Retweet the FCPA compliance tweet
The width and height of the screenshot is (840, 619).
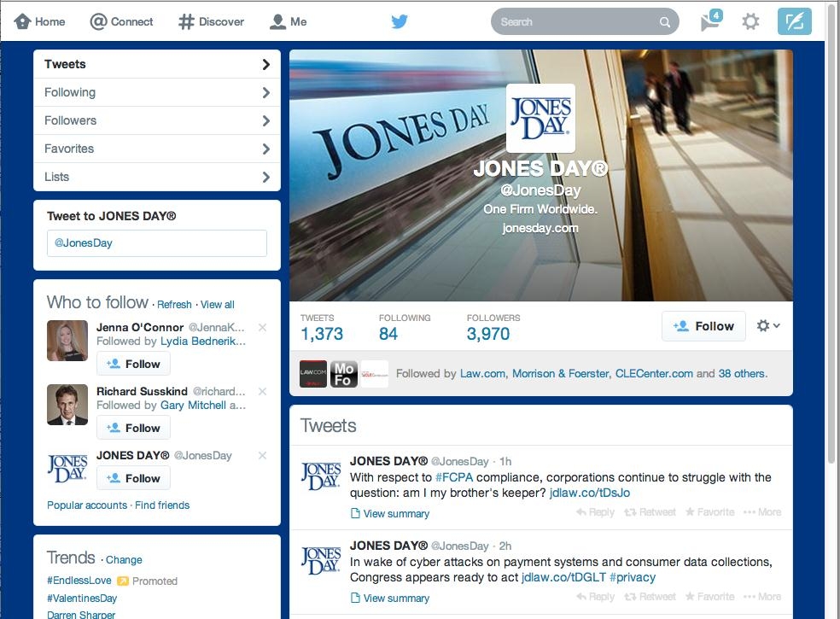(650, 511)
